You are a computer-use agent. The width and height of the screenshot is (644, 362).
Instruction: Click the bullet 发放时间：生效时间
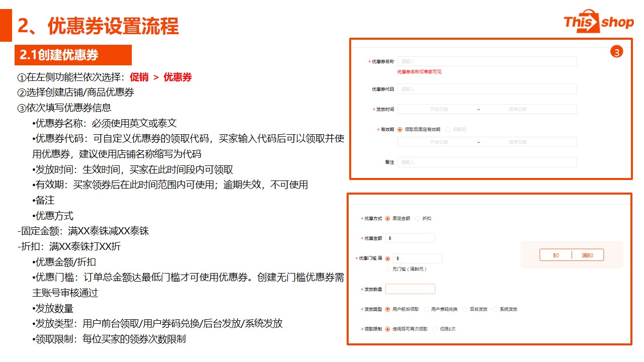tap(132, 169)
